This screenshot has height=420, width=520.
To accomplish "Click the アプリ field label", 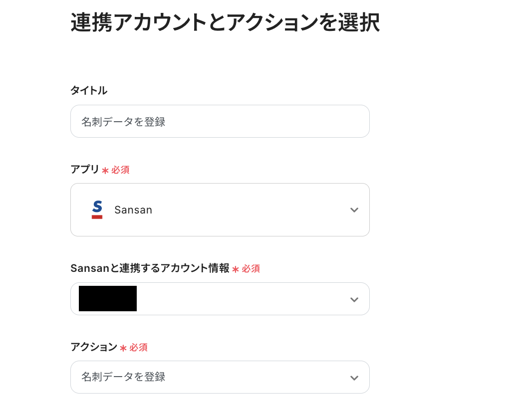I will pos(85,169).
